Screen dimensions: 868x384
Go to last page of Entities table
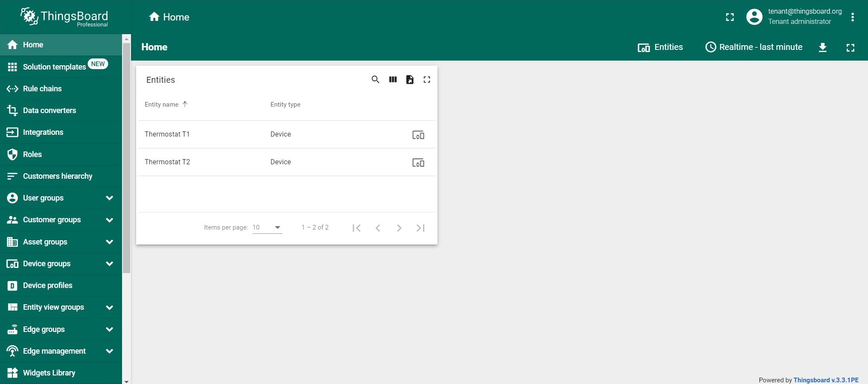420,228
